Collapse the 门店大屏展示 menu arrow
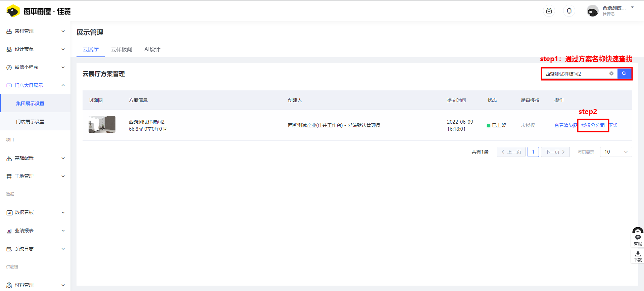The height and width of the screenshot is (291, 644). (x=63, y=85)
